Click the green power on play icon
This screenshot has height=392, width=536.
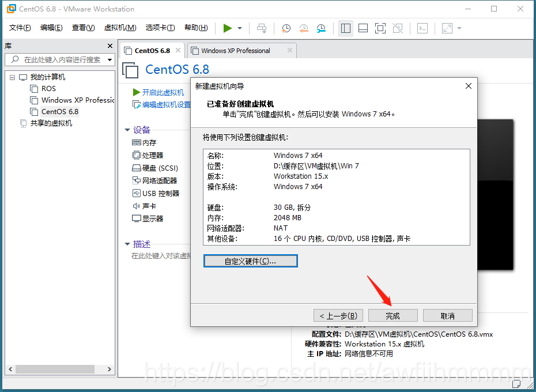click(228, 28)
